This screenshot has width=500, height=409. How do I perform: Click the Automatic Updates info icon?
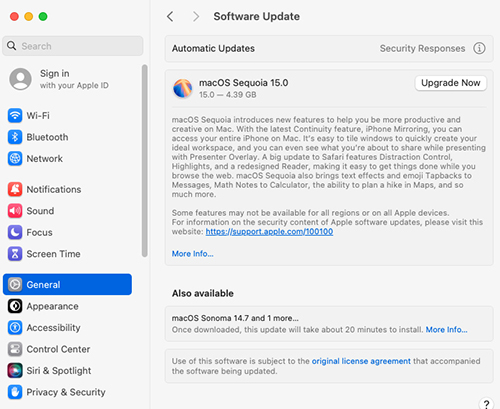479,48
